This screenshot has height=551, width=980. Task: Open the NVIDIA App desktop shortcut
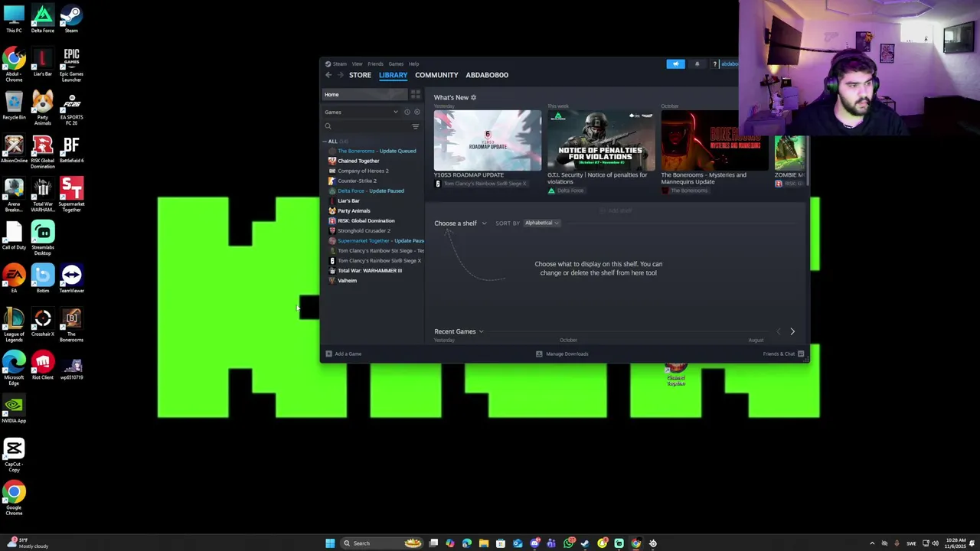tap(14, 409)
